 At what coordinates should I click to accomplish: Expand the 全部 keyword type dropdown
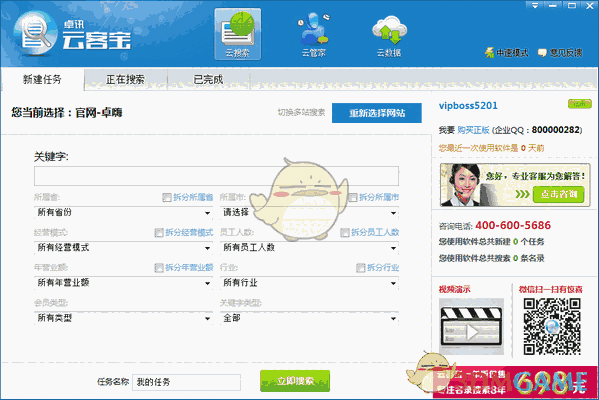click(x=309, y=318)
